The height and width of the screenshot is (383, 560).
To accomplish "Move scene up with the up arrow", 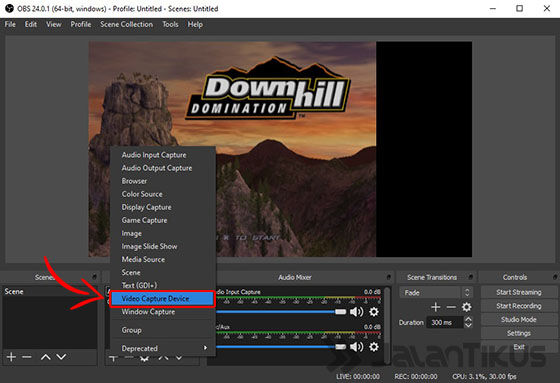I will click(x=45, y=357).
